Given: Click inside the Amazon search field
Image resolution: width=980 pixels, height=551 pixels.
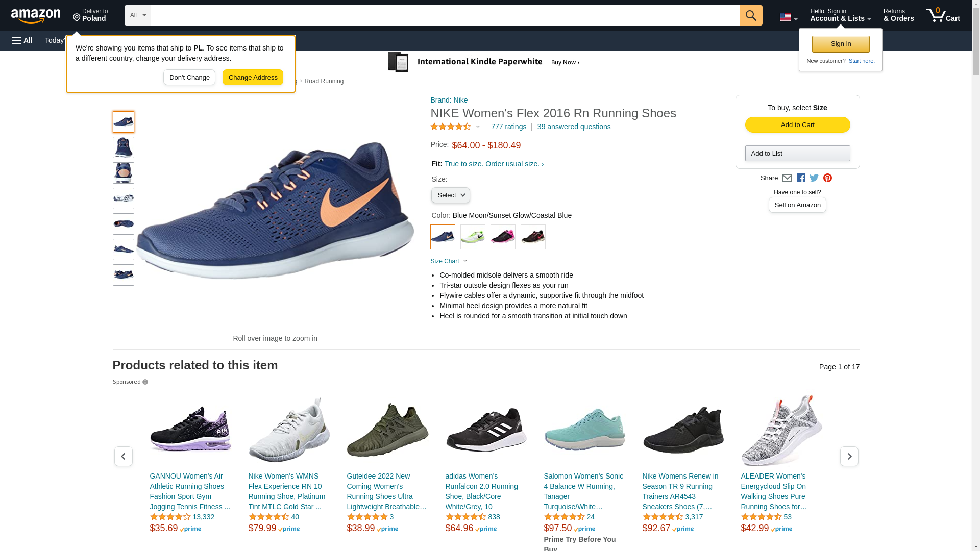Looking at the screenshot, I should 445,15.
